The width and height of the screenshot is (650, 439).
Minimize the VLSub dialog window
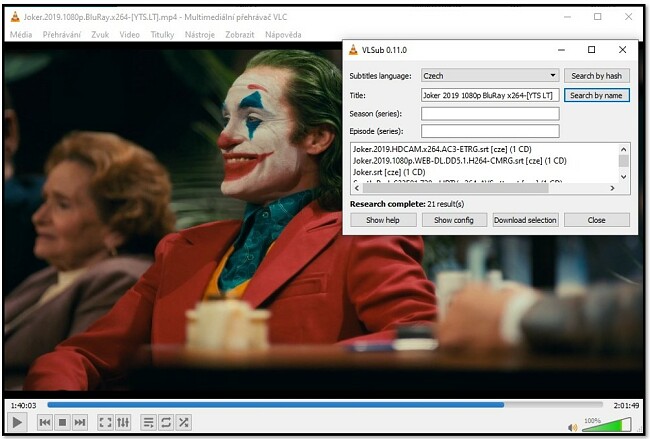point(561,50)
